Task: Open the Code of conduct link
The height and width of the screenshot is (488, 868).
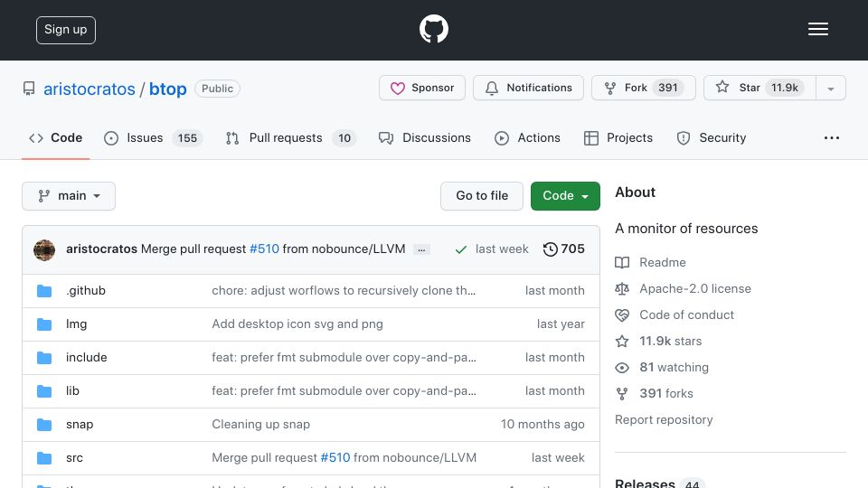Action: (686, 314)
